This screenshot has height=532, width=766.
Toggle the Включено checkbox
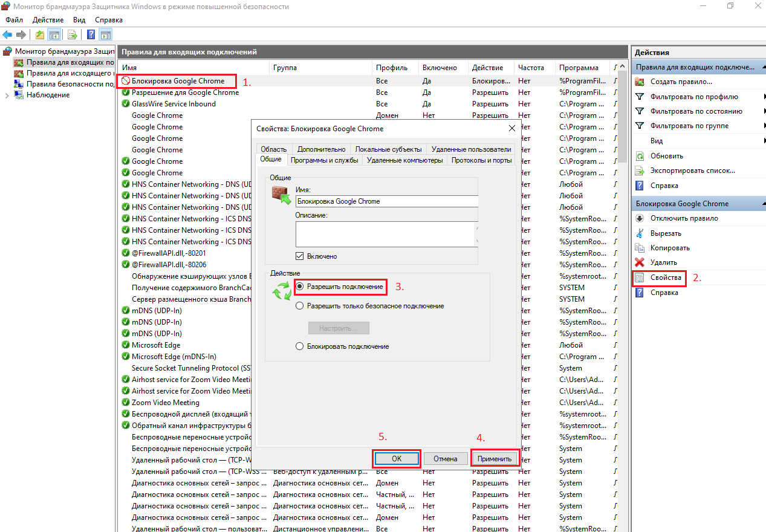[299, 256]
